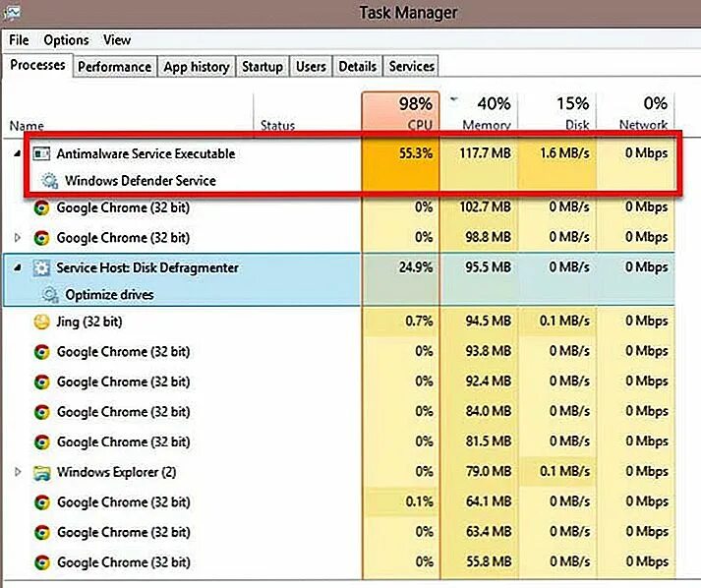Click the 79.0 MB memory value

[x=489, y=471]
